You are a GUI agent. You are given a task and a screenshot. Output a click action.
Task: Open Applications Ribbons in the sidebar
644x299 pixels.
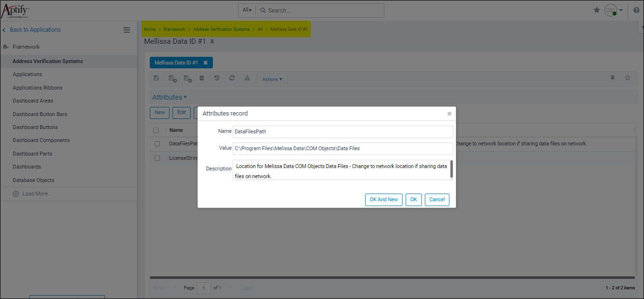point(38,88)
